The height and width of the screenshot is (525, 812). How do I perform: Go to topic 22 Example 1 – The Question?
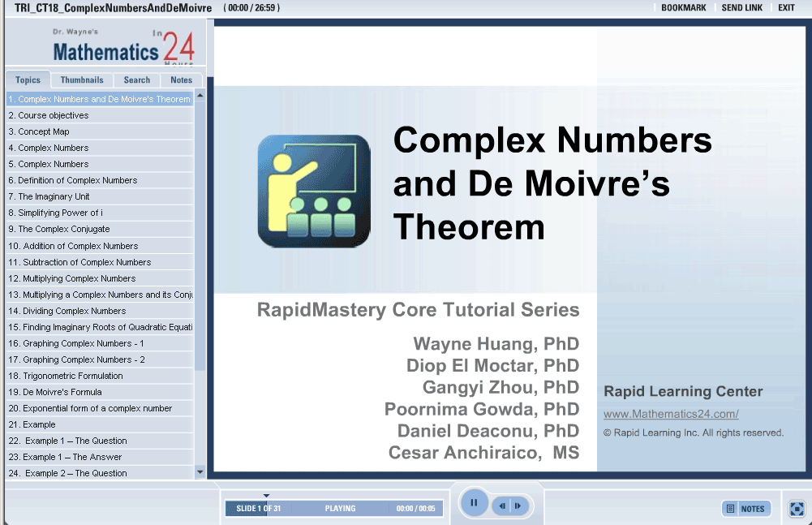pos(100,441)
